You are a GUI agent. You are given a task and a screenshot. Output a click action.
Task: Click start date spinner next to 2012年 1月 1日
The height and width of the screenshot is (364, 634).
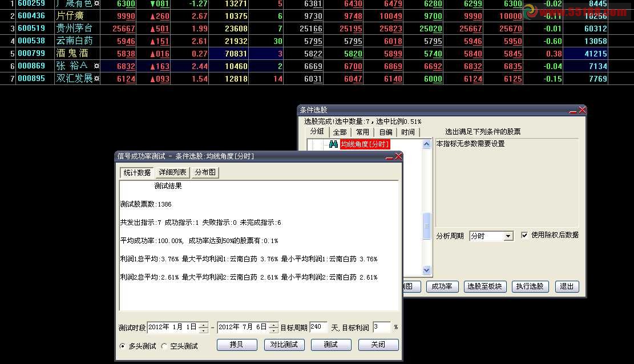coord(204,327)
